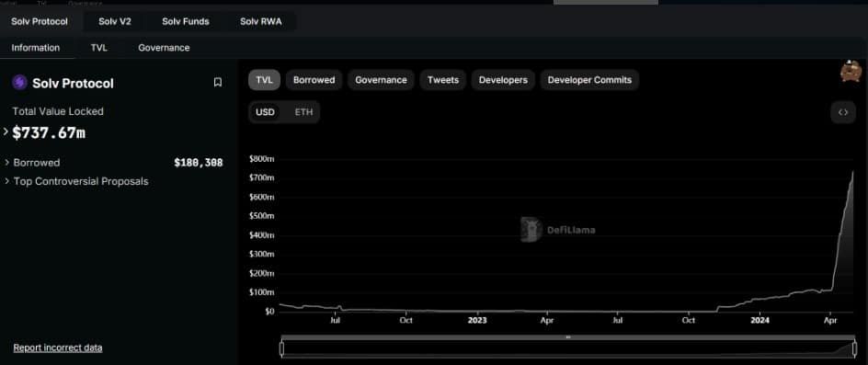Viewport: 868px width, 365px height.
Task: Click the 2024 x-axis label
Action: [x=759, y=320]
